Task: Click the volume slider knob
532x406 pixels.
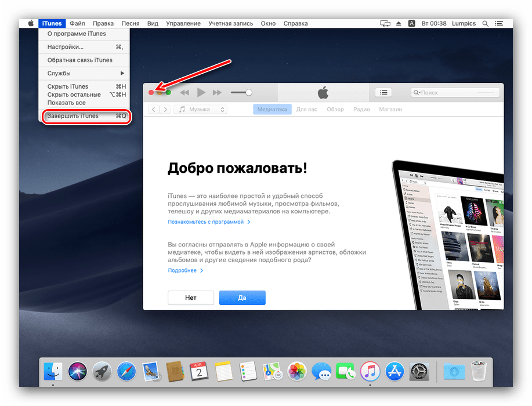Action: (249, 92)
